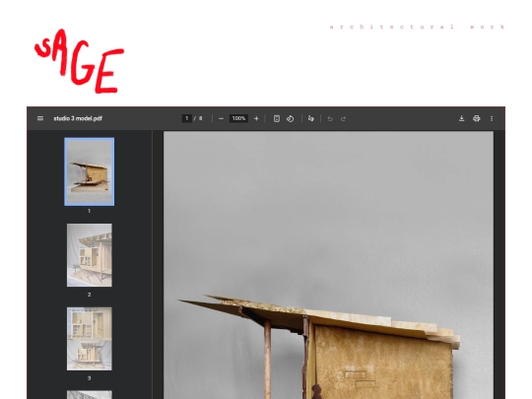This screenshot has height=399, width=532.
Task: Click the architectural work heading text
Action: [418, 27]
